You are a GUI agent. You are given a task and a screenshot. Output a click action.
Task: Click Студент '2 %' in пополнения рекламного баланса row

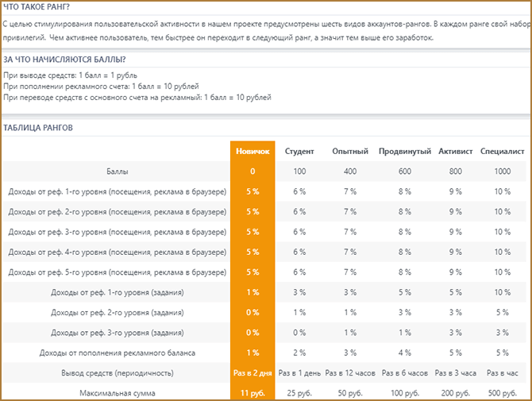(x=299, y=353)
